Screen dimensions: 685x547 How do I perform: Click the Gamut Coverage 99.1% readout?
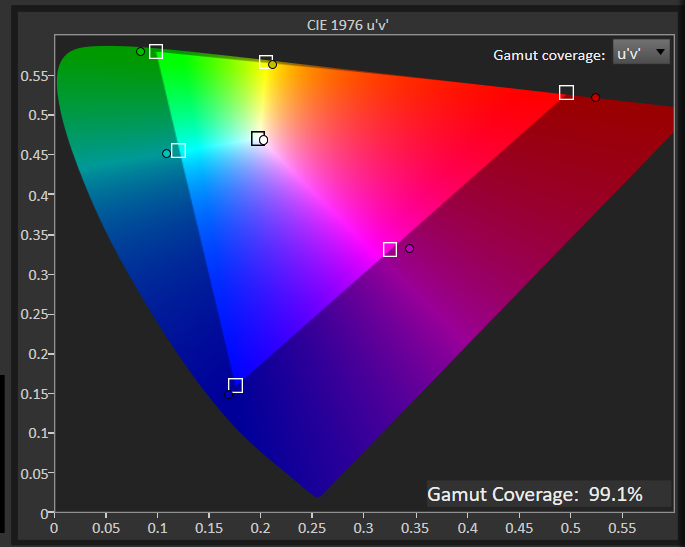534,494
